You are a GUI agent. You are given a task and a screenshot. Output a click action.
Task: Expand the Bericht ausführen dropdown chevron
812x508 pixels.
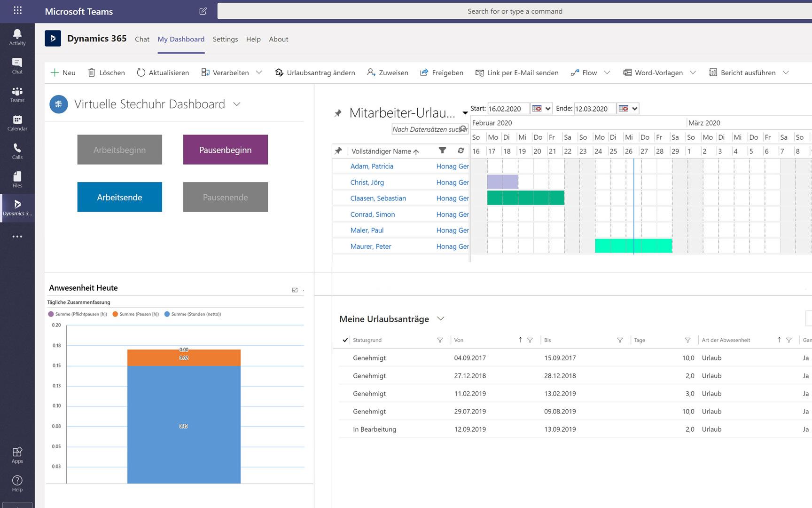point(786,72)
